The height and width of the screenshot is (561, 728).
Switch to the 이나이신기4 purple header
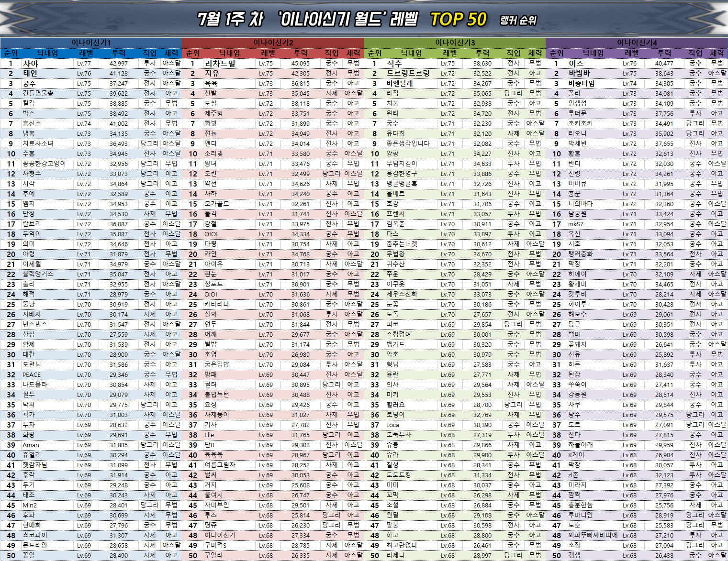point(637,43)
